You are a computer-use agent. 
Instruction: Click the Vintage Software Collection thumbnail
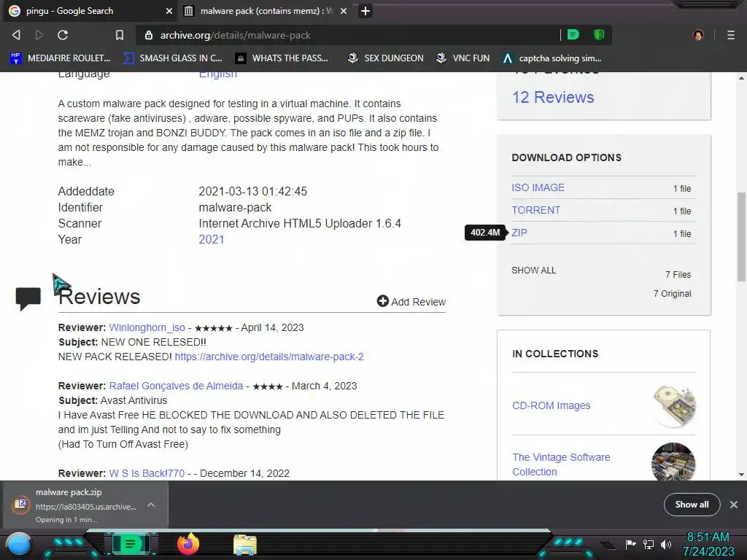673,462
